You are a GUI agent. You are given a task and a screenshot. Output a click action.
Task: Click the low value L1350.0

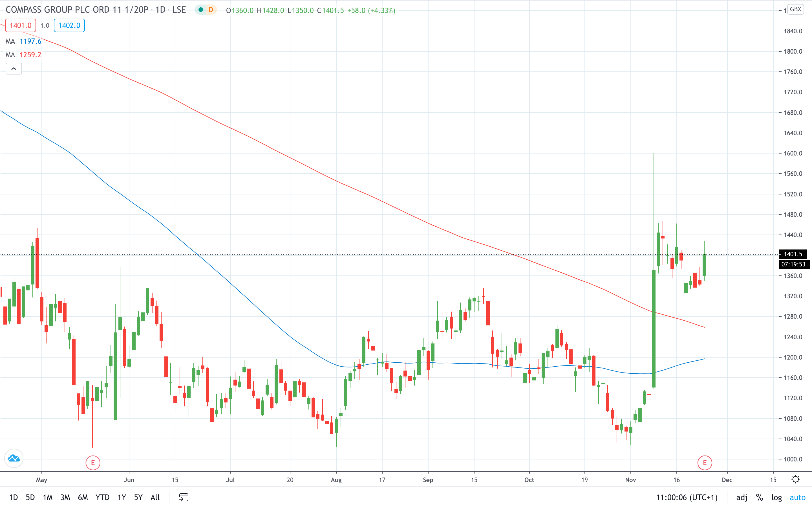pyautogui.click(x=301, y=10)
